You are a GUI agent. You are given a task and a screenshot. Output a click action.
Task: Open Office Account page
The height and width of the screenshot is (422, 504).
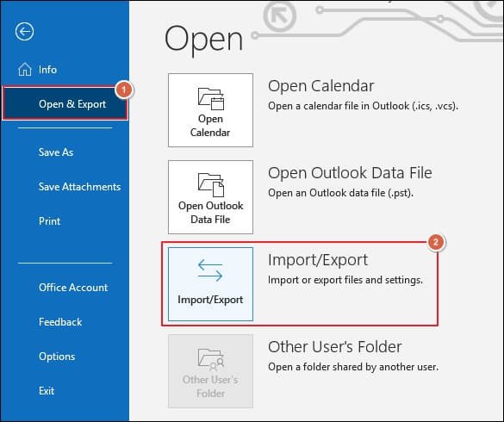click(73, 287)
